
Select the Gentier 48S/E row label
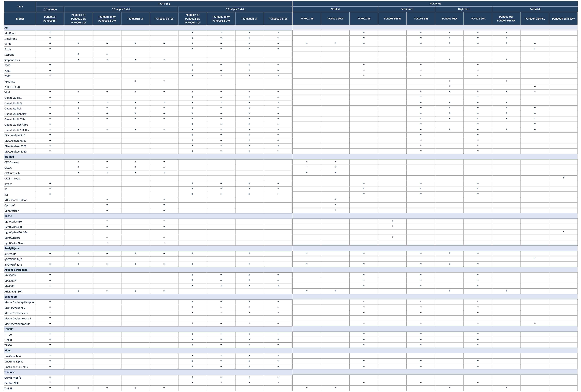click(x=13, y=378)
